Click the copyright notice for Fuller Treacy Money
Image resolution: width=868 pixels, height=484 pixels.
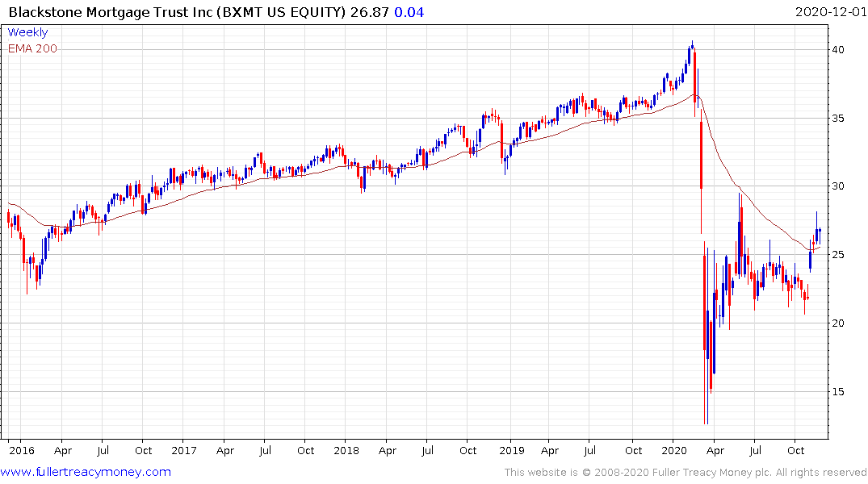coord(686,473)
